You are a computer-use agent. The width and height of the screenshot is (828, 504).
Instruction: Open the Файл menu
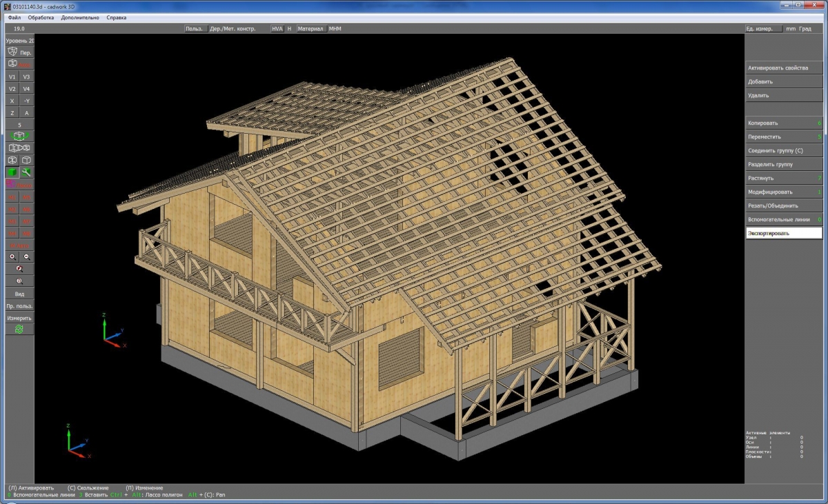click(x=14, y=17)
